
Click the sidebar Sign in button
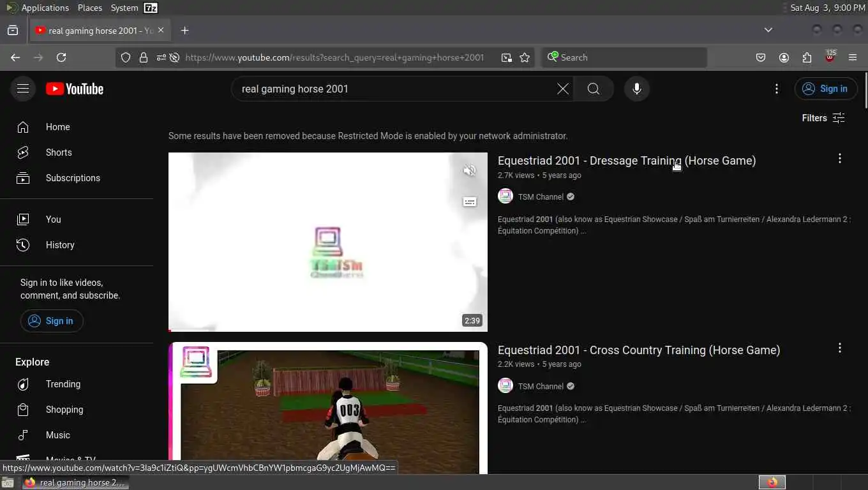[52, 321]
